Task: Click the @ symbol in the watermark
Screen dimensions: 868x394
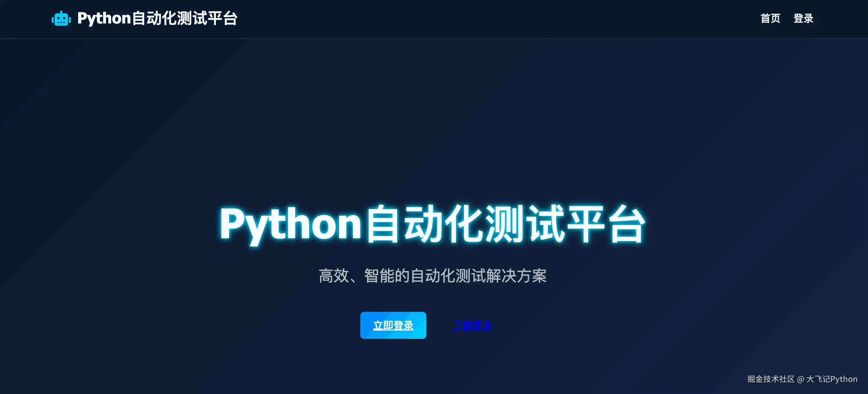Action: pos(801,379)
